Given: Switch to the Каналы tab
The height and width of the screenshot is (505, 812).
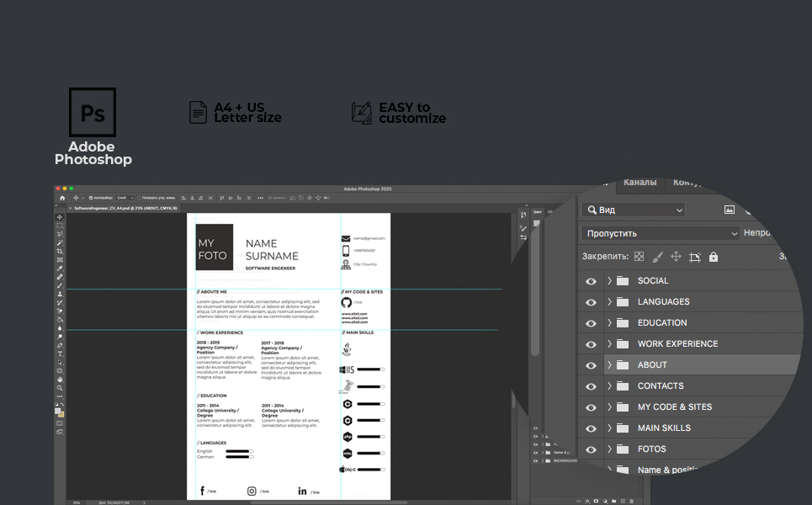Looking at the screenshot, I should pyautogui.click(x=640, y=183).
